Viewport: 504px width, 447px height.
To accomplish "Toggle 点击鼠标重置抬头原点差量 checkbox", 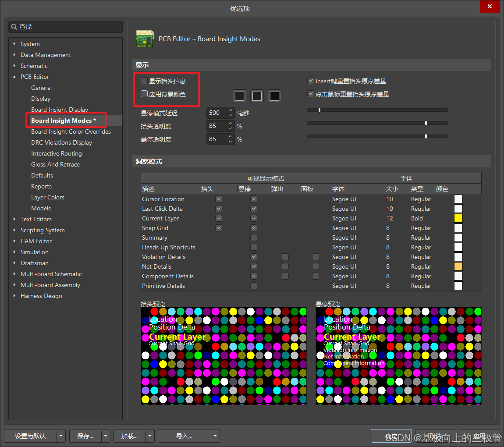I will [x=310, y=94].
